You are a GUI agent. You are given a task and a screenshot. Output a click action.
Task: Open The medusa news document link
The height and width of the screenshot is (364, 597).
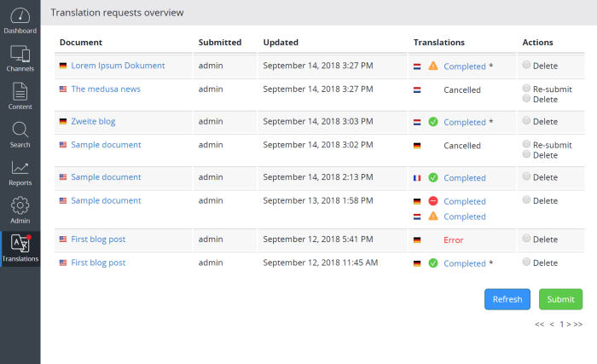coord(106,89)
